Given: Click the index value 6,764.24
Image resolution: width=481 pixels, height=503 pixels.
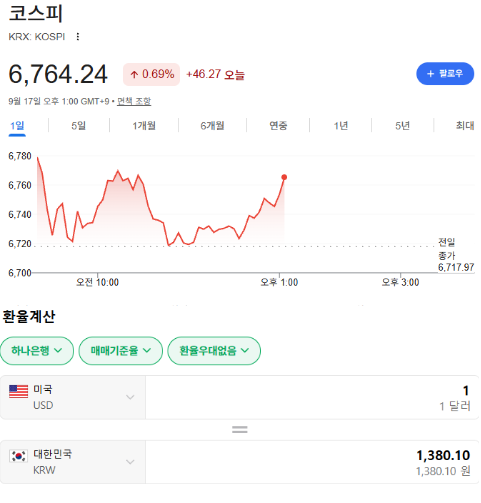Looking at the screenshot, I should (58, 74).
